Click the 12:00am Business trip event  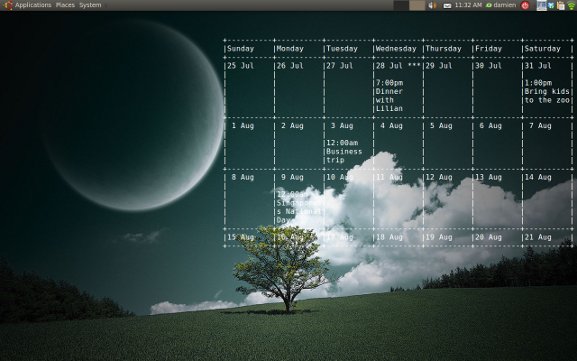[344, 152]
